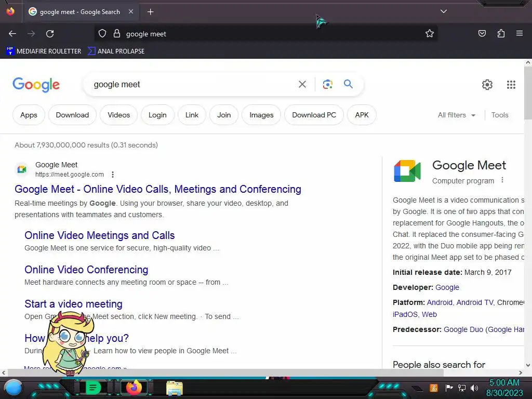Screen dimensions: 532x399
Task: Open Google Meet - Online Video Calls result
Action: click(x=158, y=189)
